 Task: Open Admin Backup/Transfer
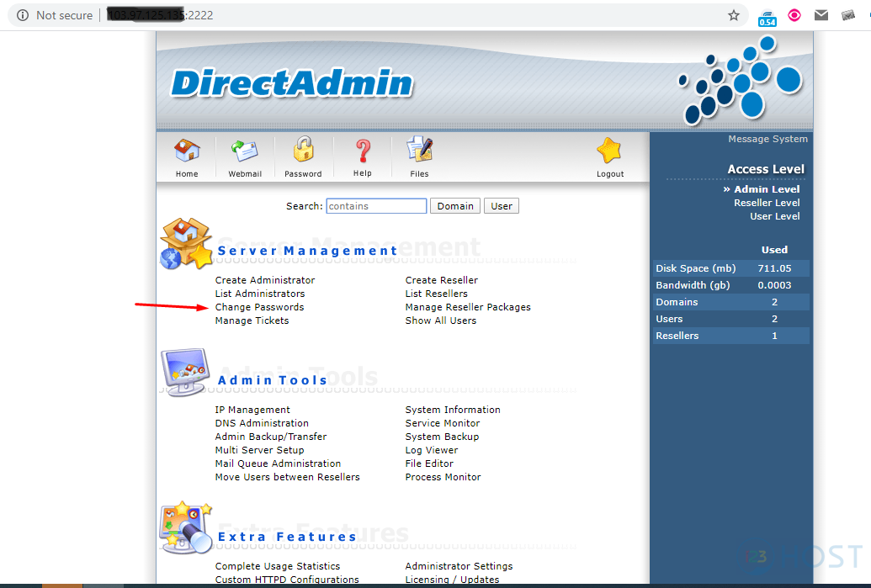tap(271, 437)
